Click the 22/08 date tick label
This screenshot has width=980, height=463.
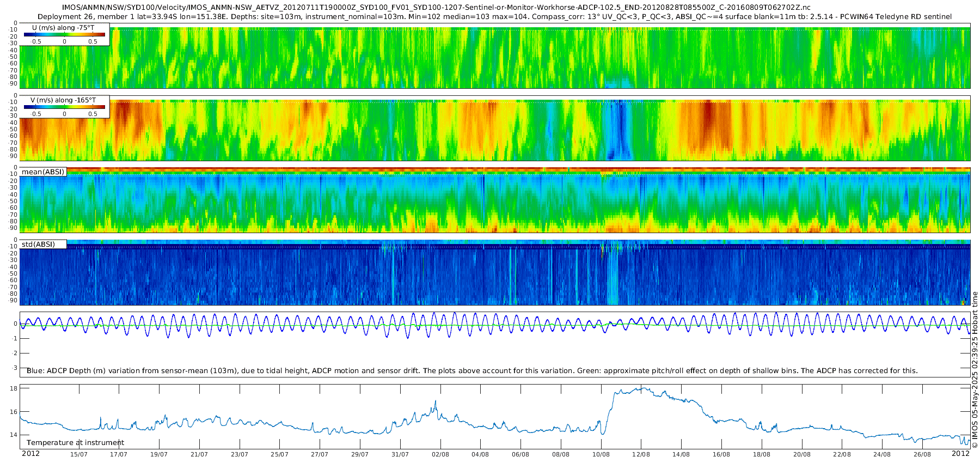point(842,454)
